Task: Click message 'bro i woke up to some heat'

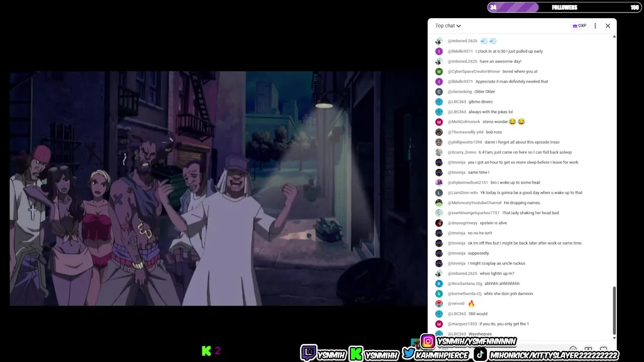Action: point(515,183)
